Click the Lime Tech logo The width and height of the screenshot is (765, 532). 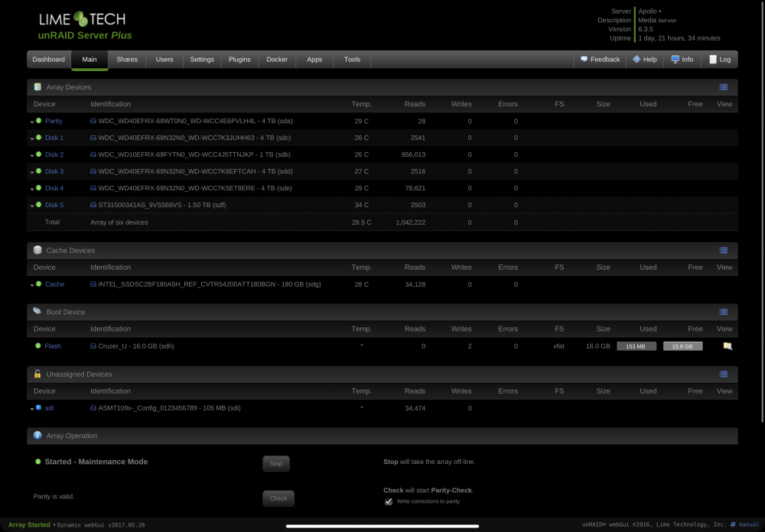click(x=83, y=20)
